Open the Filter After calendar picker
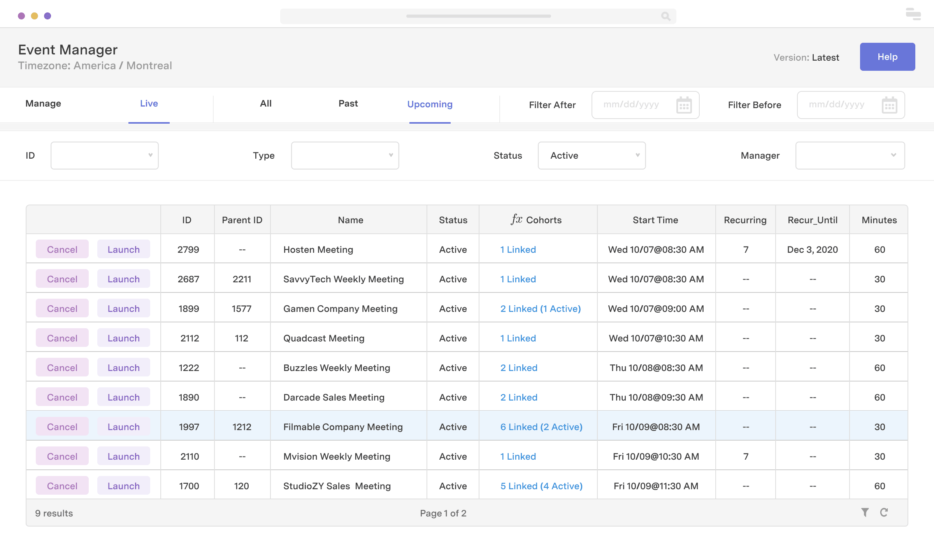Image resolution: width=934 pixels, height=560 pixels. pyautogui.click(x=683, y=105)
